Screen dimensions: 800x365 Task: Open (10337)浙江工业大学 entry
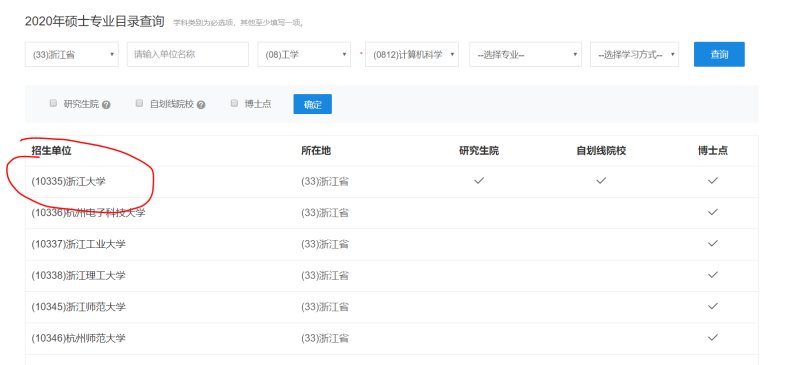(78, 244)
